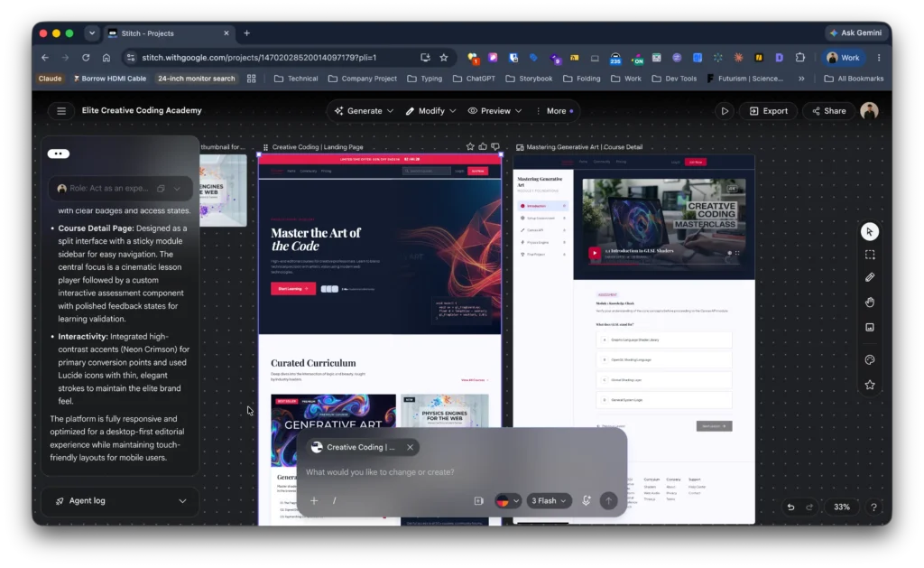Activate the marquee selection tool
The width and height of the screenshot is (924, 568).
(x=869, y=255)
